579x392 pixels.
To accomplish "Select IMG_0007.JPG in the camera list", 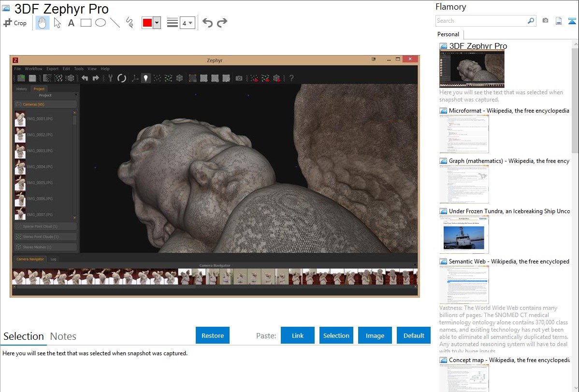I will click(x=40, y=215).
